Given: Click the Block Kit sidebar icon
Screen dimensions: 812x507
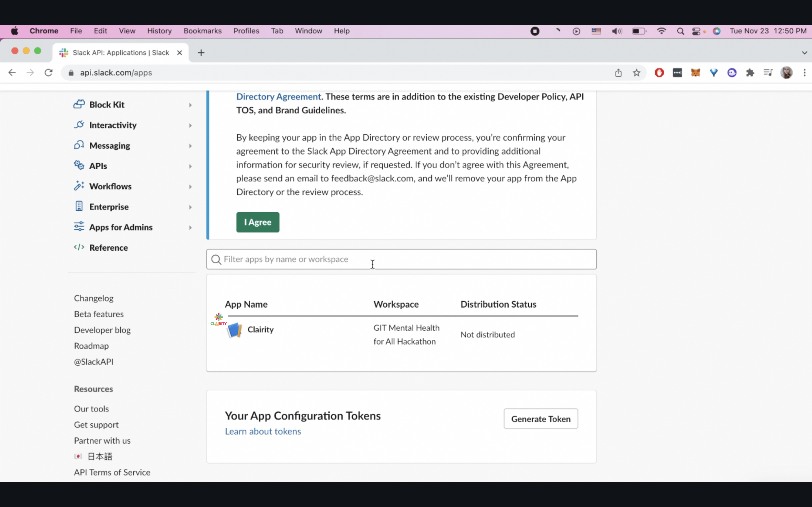Looking at the screenshot, I should (x=79, y=104).
